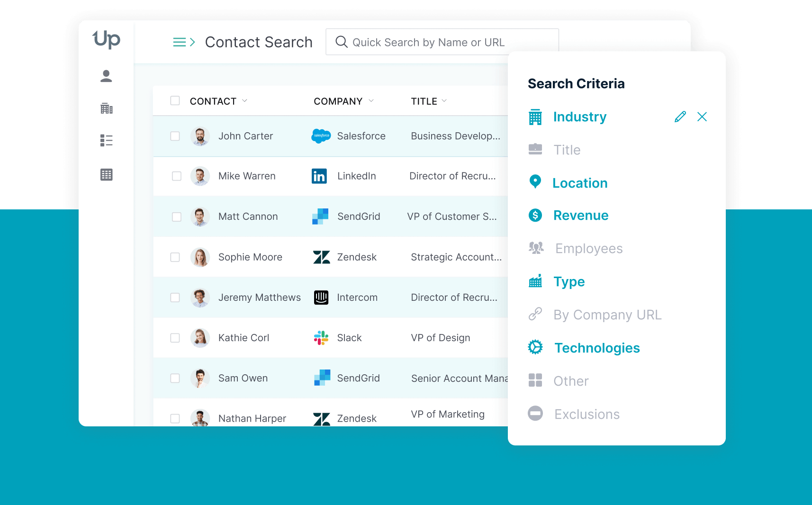This screenshot has width=812, height=505.
Task: Expand the CONTACT column sort dropdown
Action: (x=245, y=101)
